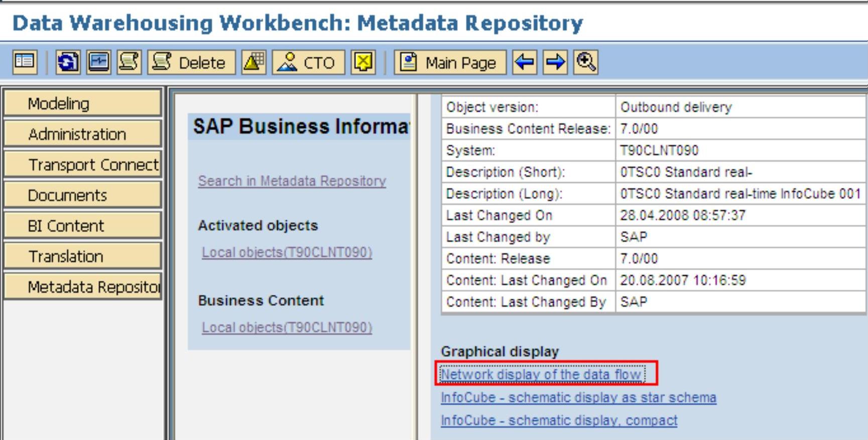Click the refresh icon in toolbar
The height and width of the screenshot is (440, 868).
click(x=68, y=62)
